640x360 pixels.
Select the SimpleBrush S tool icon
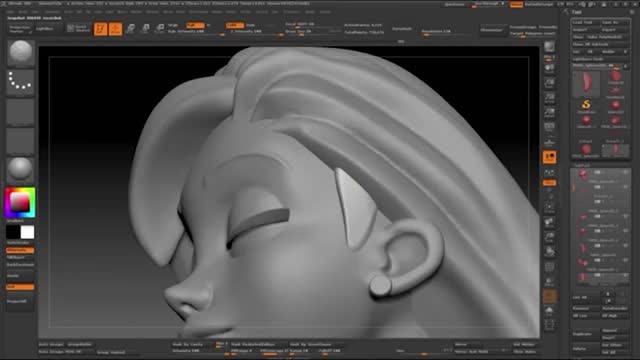586,106
